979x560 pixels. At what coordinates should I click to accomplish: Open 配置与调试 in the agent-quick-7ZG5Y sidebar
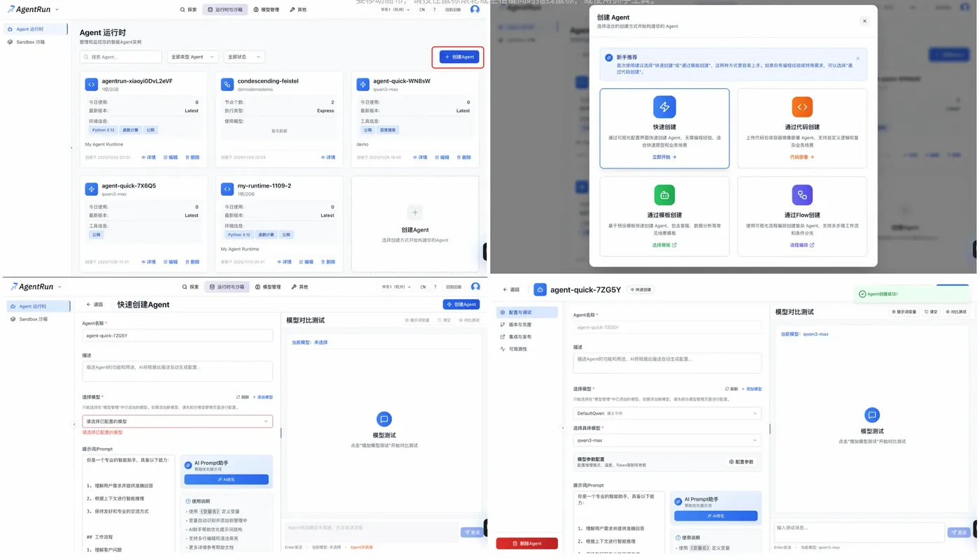pyautogui.click(x=527, y=313)
